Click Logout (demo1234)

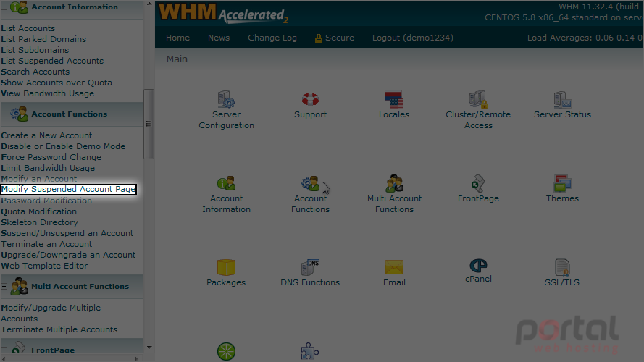click(413, 38)
